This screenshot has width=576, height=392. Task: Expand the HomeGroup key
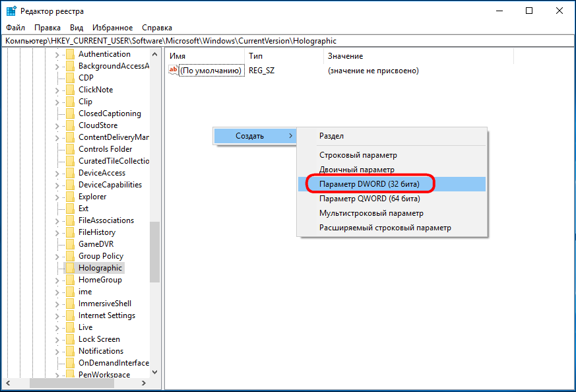tap(57, 280)
